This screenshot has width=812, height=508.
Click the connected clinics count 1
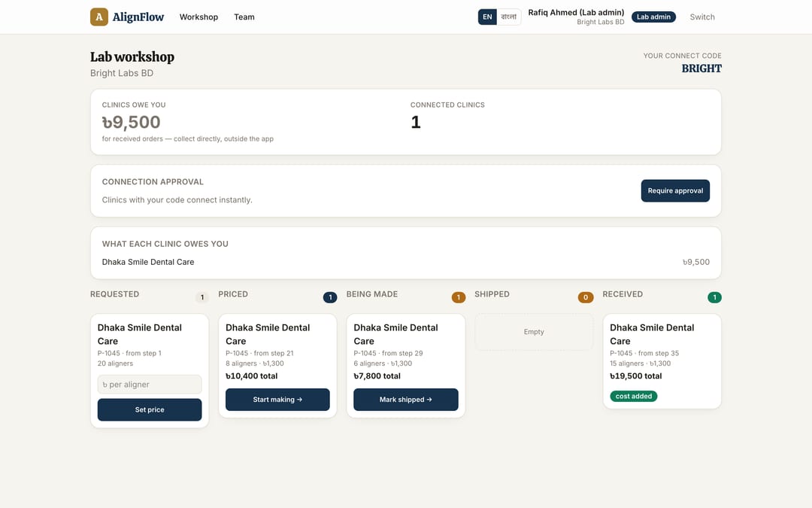point(415,122)
